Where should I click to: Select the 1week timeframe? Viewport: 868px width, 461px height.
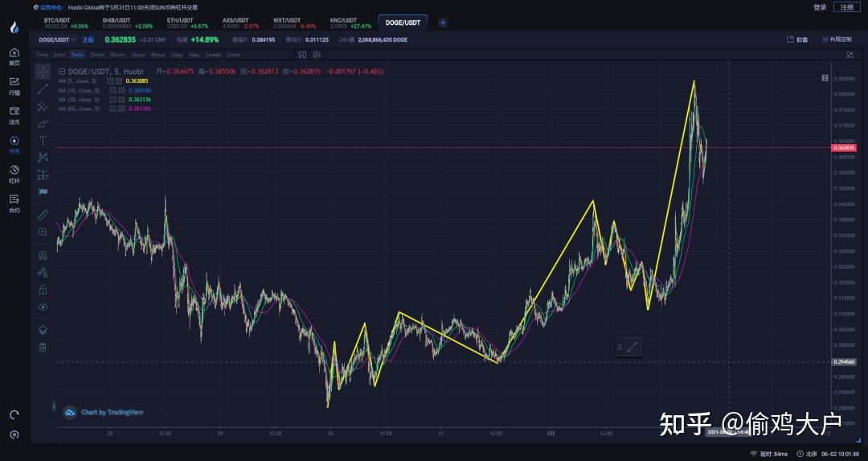coord(213,55)
